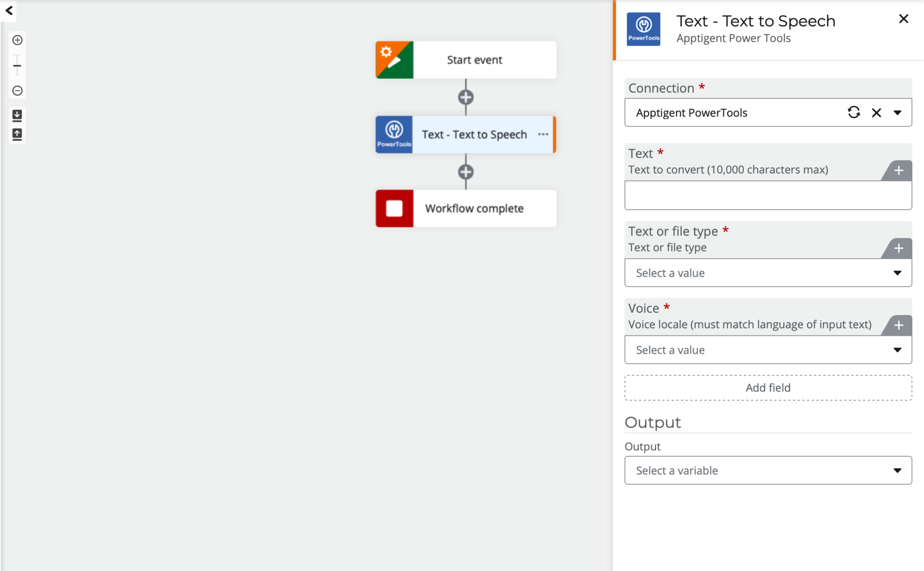Add an action after the Start event
The height and width of the screenshot is (571, 924).
click(x=466, y=97)
